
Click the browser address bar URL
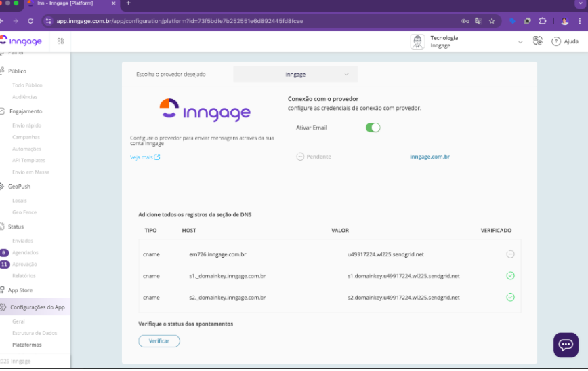point(203,21)
